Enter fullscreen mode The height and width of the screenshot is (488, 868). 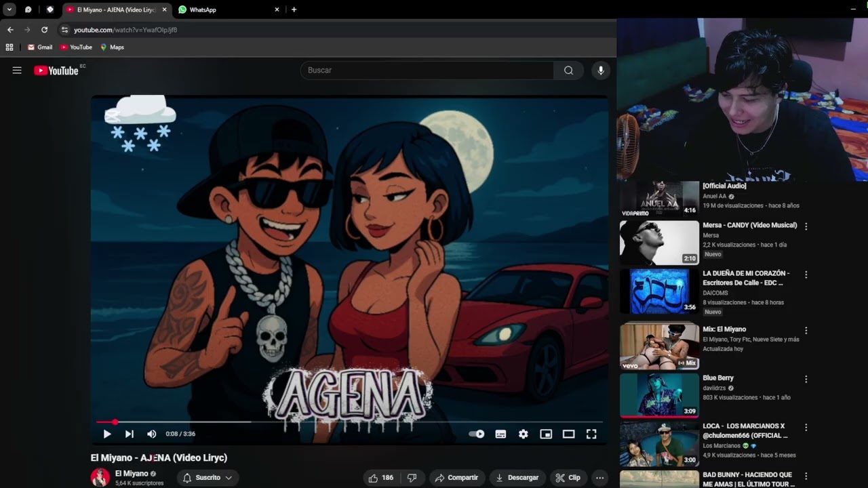[x=591, y=434]
